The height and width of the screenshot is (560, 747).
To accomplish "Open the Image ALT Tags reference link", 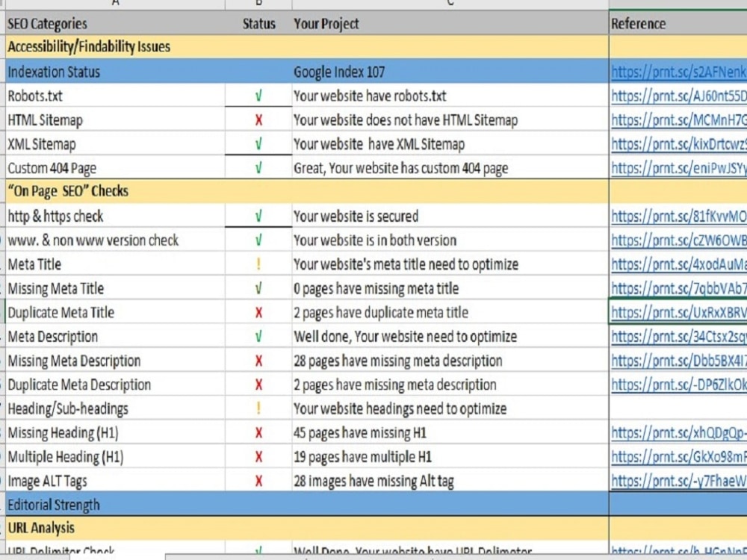I will pos(679,481).
